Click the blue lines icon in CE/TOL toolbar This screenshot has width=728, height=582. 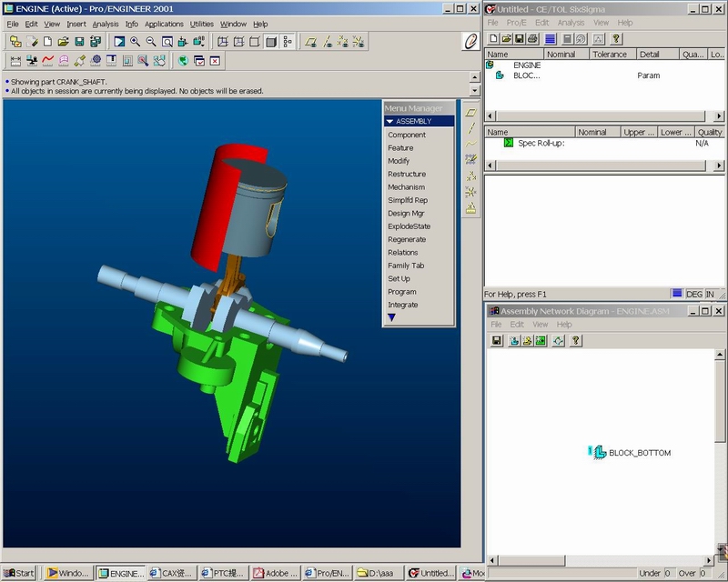click(x=551, y=39)
